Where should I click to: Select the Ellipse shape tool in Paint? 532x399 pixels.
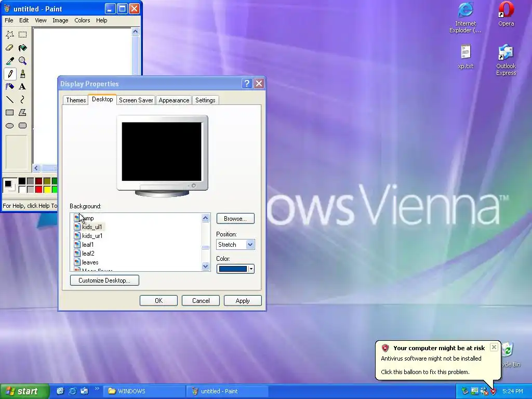10,126
